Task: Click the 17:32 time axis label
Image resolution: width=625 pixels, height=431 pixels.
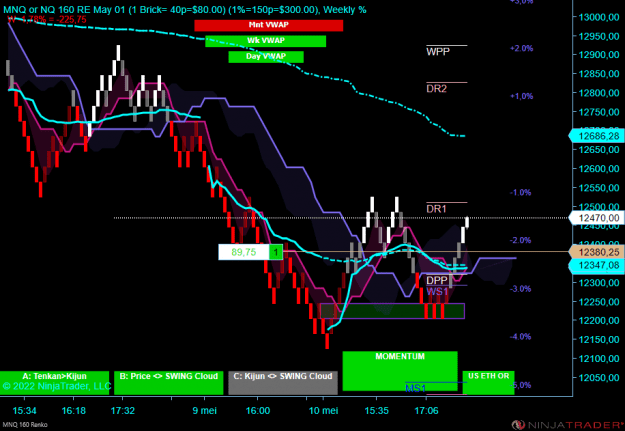Action: 122,410
